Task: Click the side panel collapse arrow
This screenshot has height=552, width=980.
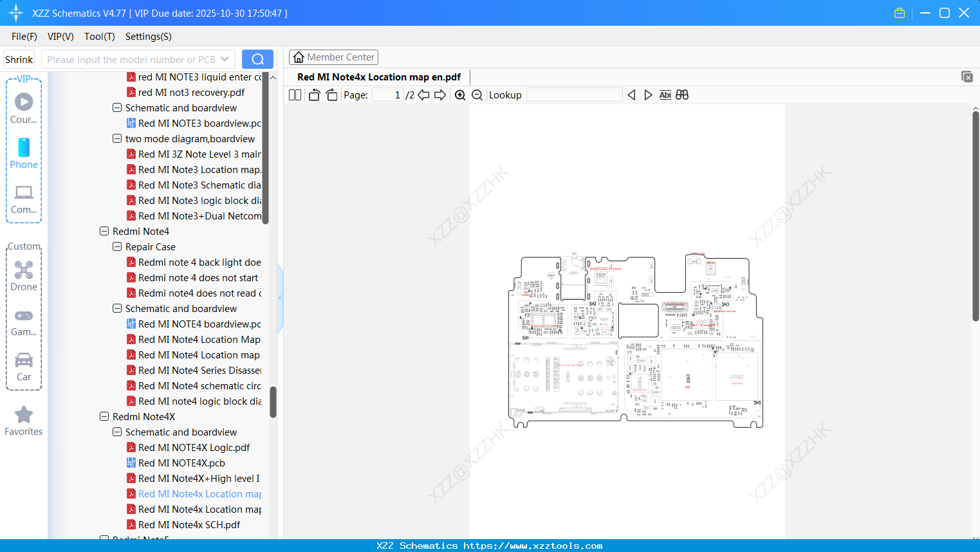Action: [x=279, y=297]
